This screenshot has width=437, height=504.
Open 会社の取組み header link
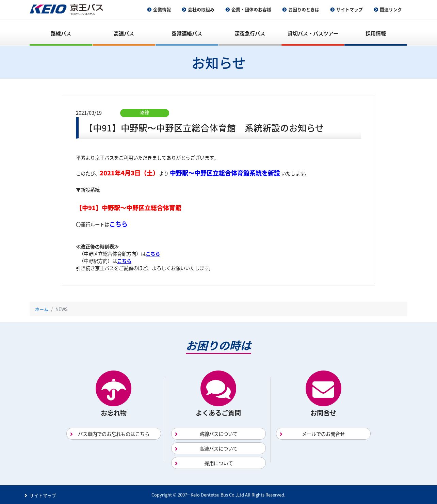(x=201, y=10)
